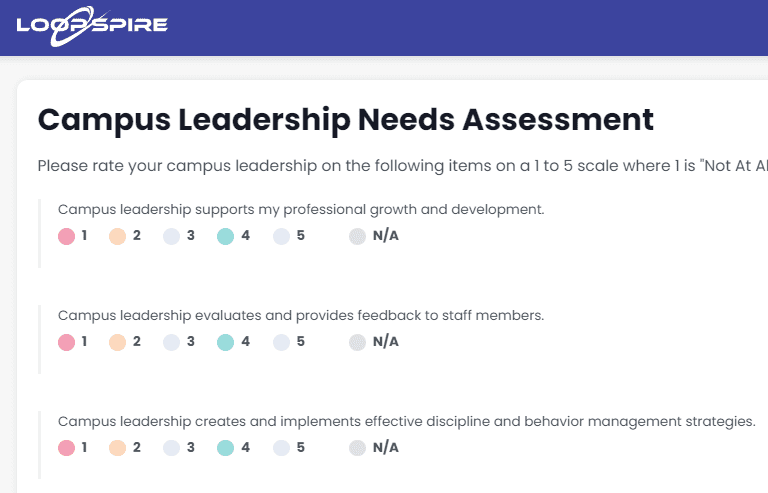Image resolution: width=768 pixels, height=493 pixels.
Task: Click the Campus Leadership Needs Assessment heading
Action: [346, 120]
